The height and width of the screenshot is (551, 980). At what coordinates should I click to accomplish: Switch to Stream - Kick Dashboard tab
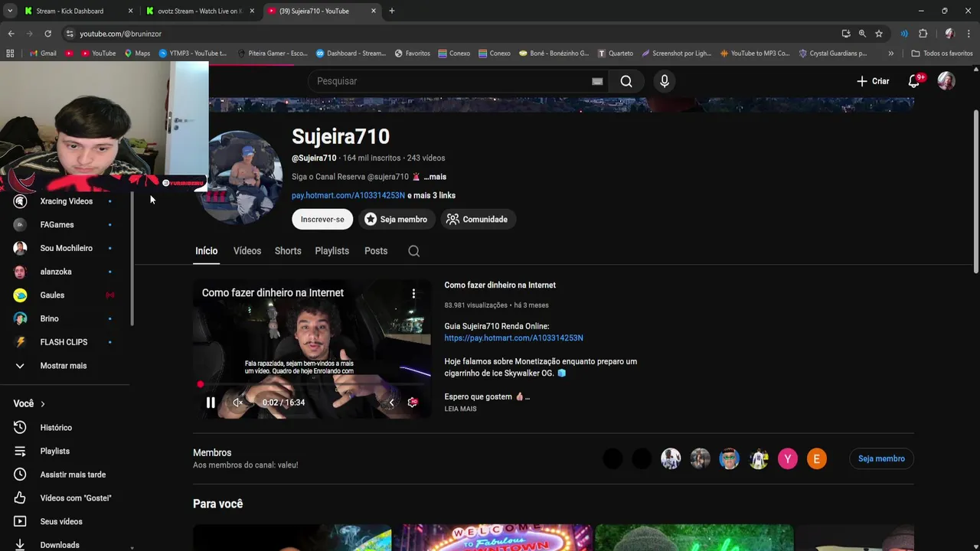(x=77, y=11)
